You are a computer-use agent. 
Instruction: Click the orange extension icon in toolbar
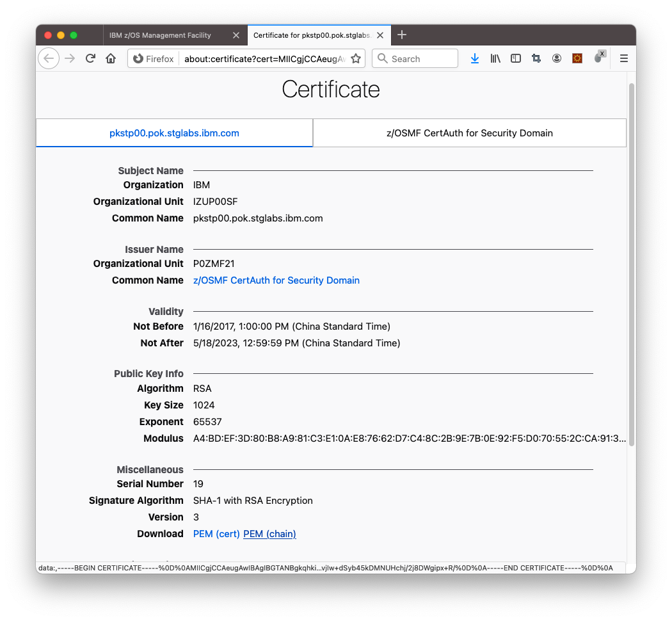point(577,58)
